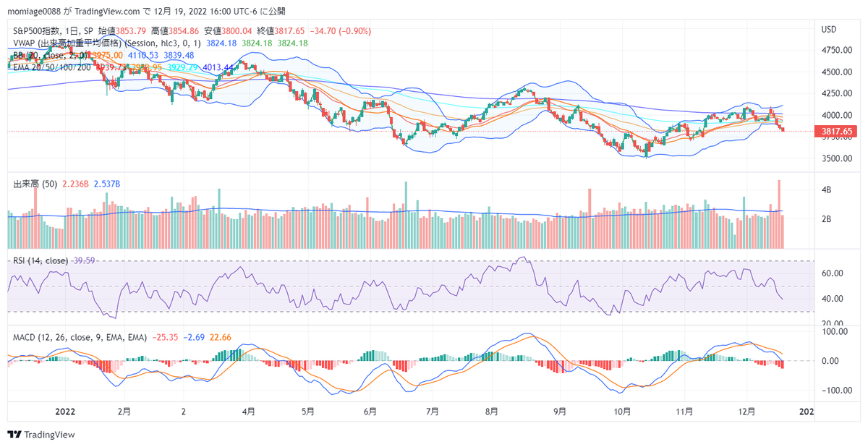This screenshot has width=868, height=447.
Task: Select the BB (20, close, 2, 0) legend
Action: [52, 55]
